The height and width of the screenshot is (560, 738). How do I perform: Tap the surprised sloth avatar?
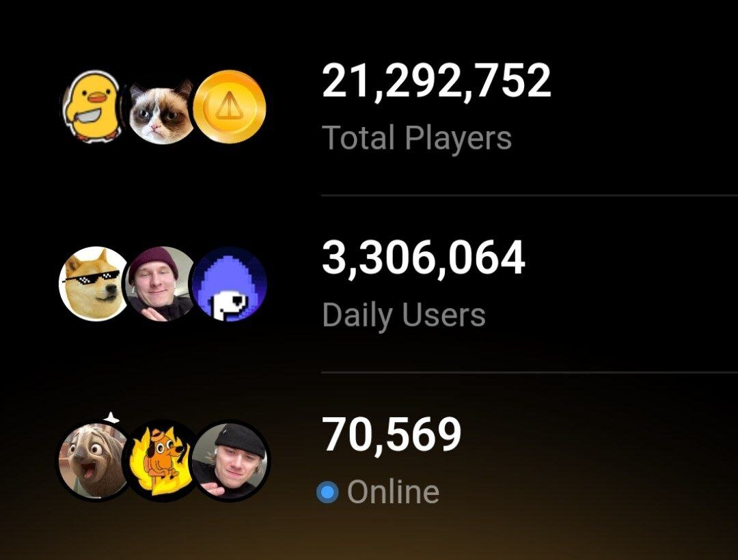(x=94, y=460)
